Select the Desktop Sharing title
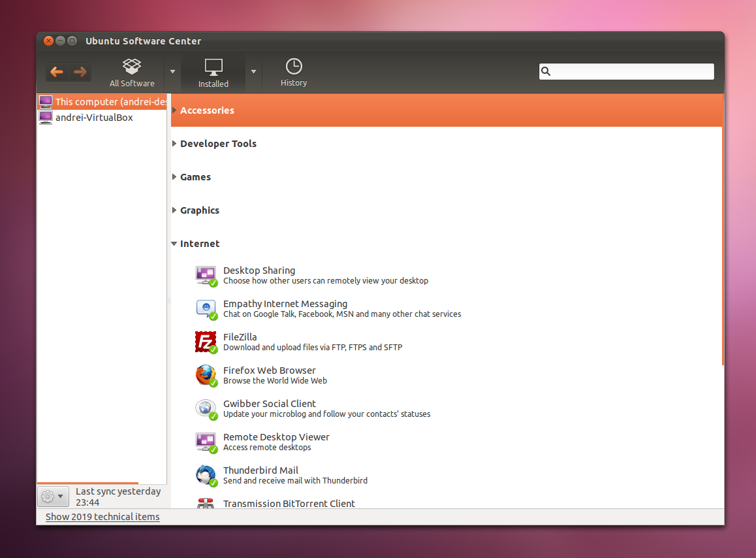This screenshot has width=756, height=558. coord(259,271)
